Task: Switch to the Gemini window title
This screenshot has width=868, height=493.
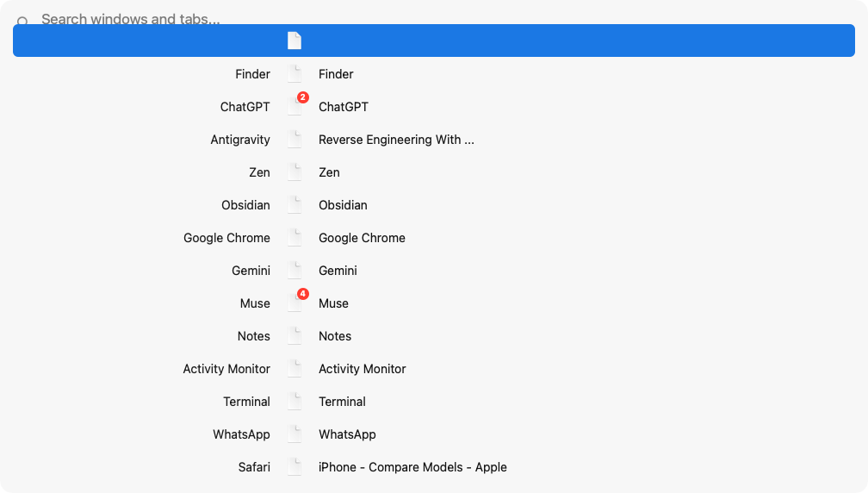Action: tap(338, 271)
